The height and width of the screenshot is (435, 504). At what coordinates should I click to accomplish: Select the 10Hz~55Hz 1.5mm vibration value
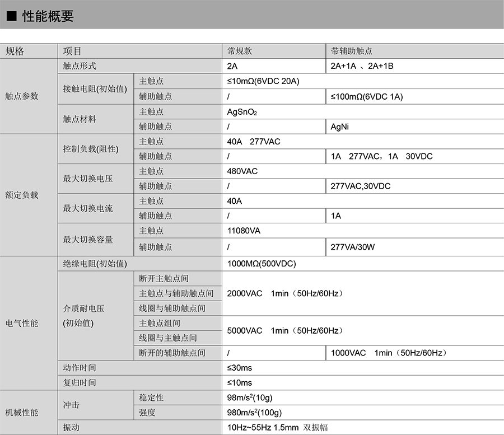click(277, 427)
